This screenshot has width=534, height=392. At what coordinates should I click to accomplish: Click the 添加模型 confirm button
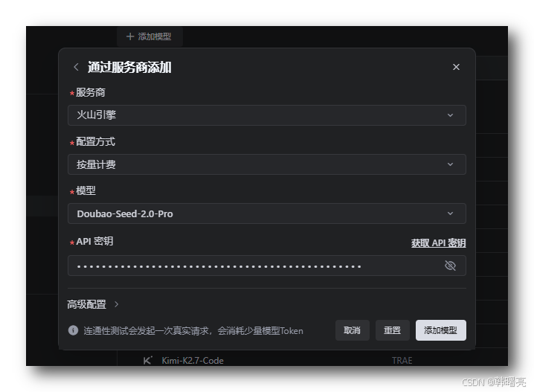441,330
